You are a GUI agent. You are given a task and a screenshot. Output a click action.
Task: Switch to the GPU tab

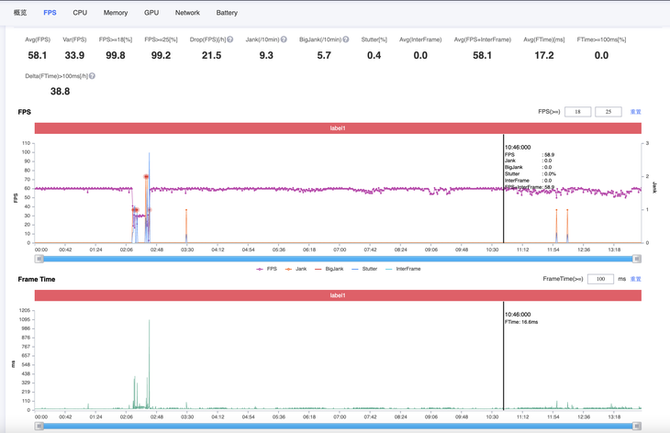point(151,13)
